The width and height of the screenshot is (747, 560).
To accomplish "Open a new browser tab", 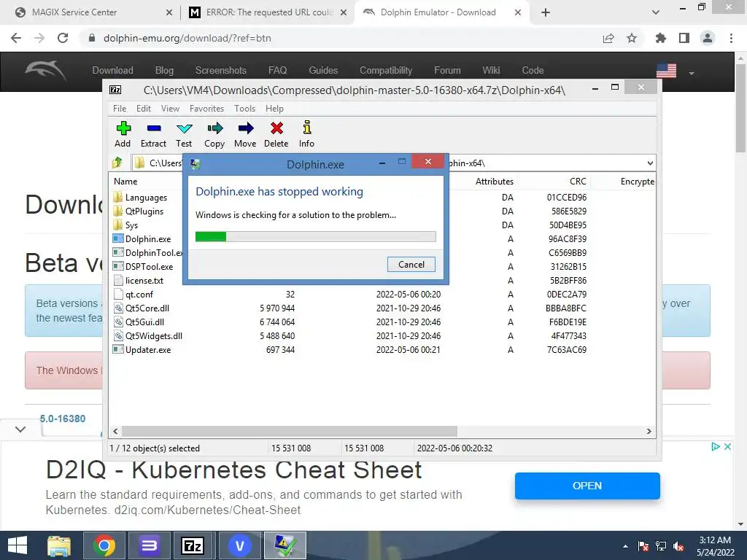I will [546, 12].
